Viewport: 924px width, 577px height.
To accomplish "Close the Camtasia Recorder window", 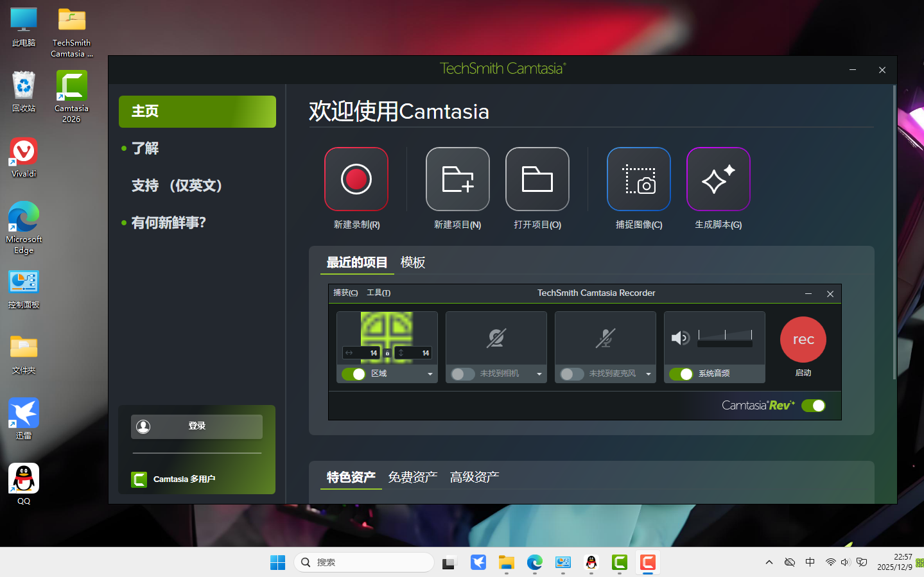I will (x=830, y=293).
